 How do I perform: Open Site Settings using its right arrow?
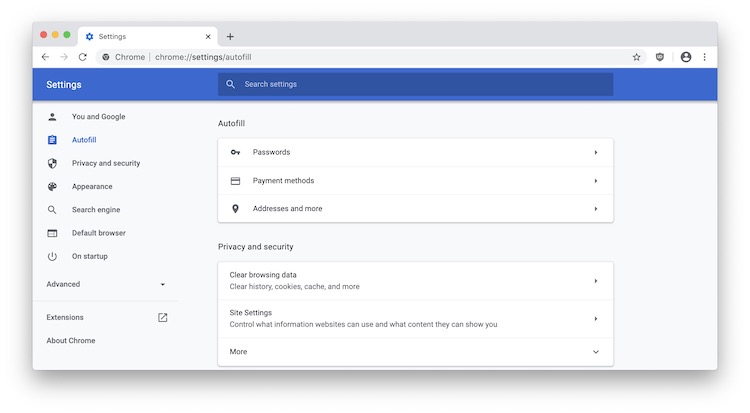pos(596,319)
